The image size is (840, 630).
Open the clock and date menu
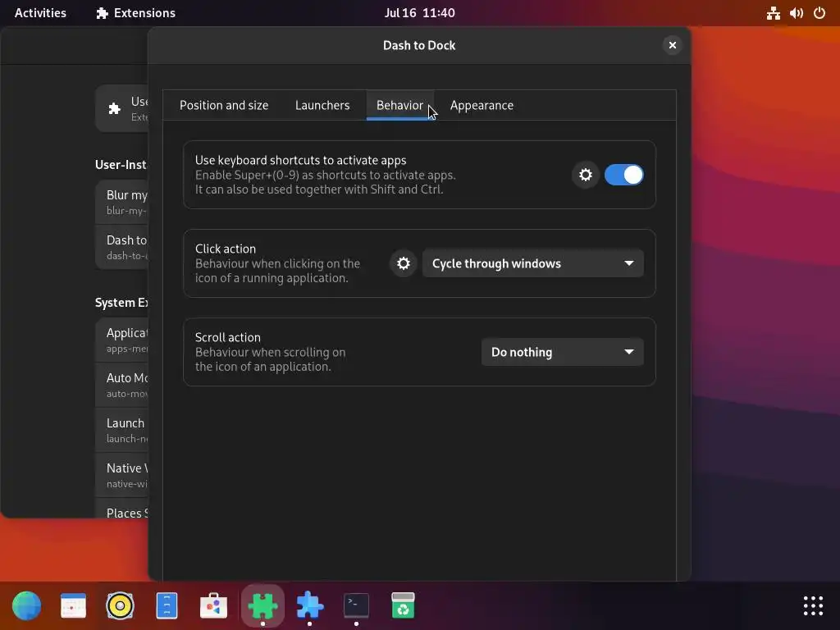pos(419,13)
